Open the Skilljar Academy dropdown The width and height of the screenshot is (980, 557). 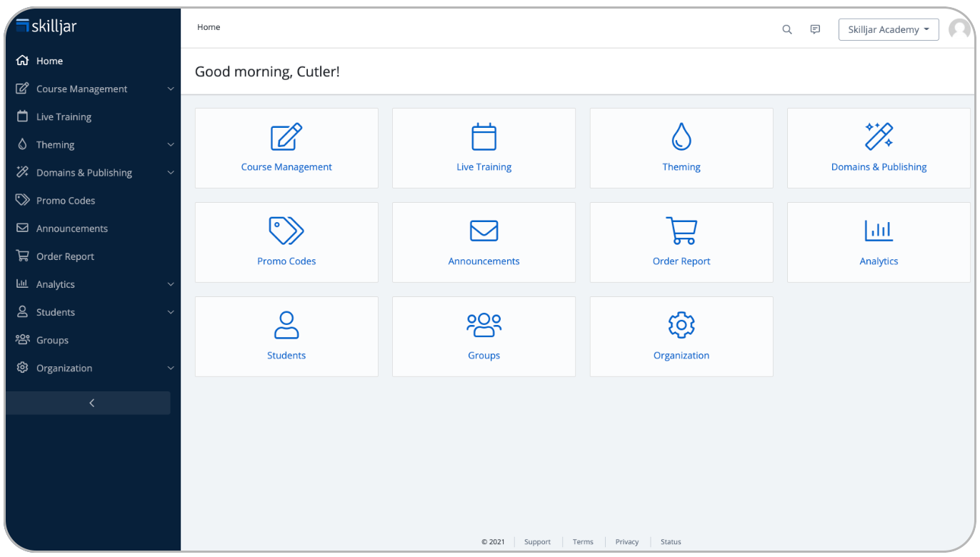tap(889, 29)
